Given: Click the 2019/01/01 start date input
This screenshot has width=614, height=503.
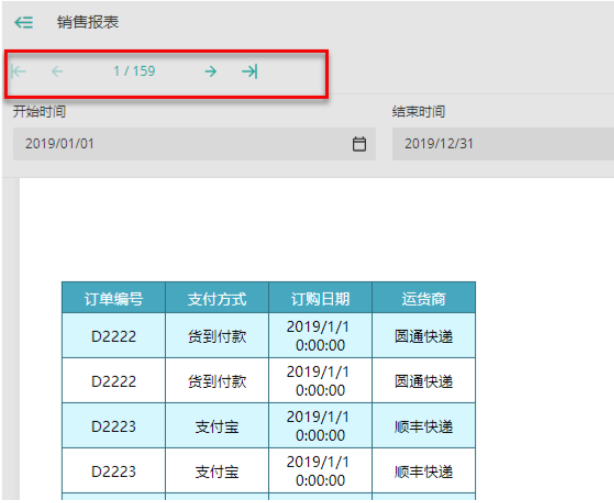Looking at the screenshot, I should [x=180, y=144].
